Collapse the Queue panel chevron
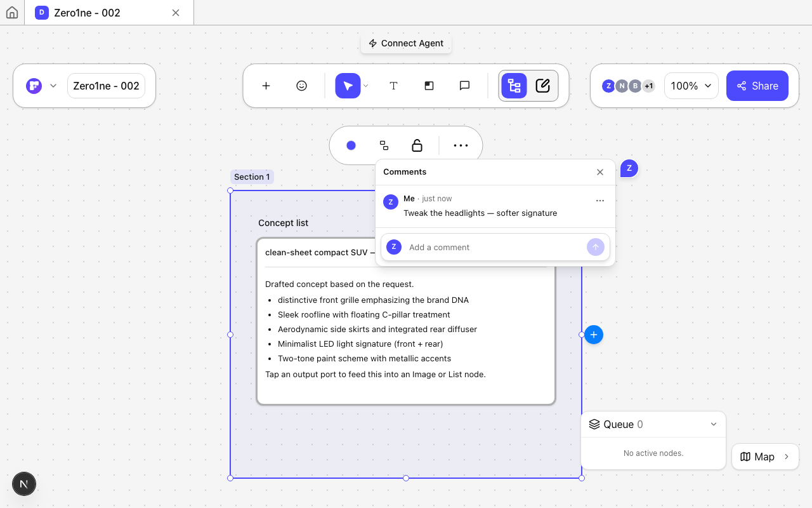Image resolution: width=812 pixels, height=508 pixels. (714, 424)
